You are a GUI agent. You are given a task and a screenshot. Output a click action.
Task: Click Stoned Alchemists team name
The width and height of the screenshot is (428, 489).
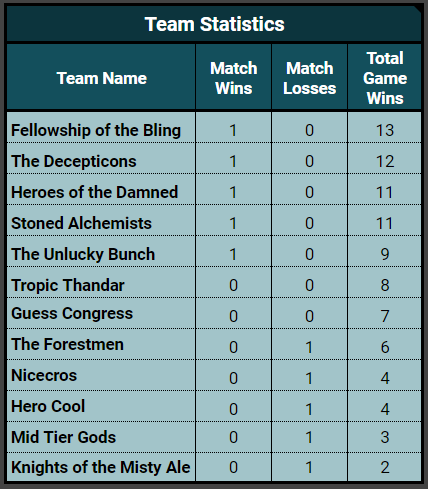coord(81,223)
